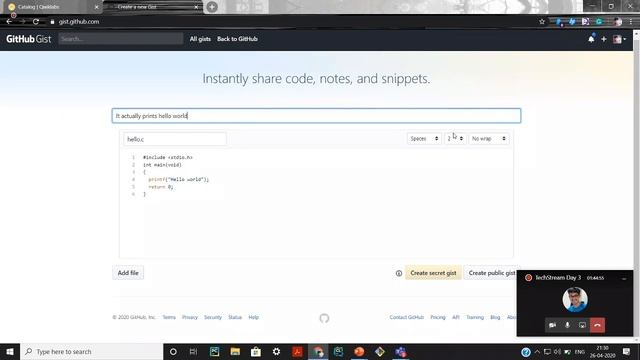Open the Privacy footer link
640x360 pixels.
(x=190, y=317)
